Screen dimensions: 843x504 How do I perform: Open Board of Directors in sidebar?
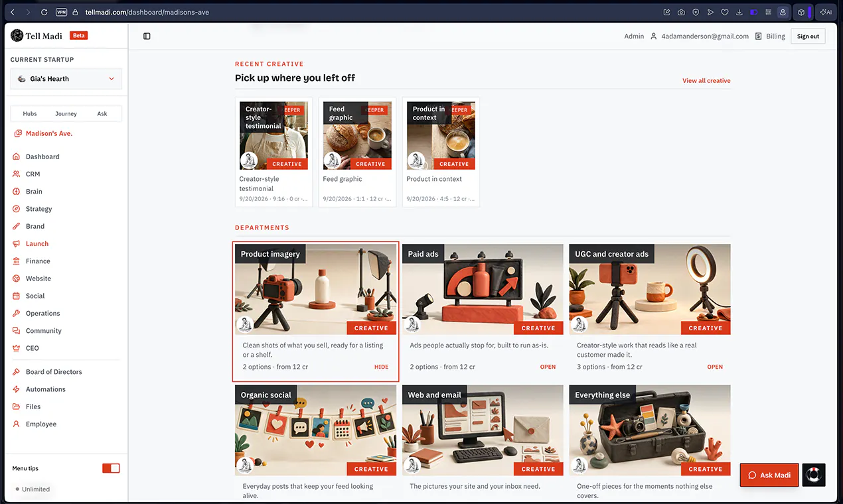click(x=54, y=372)
